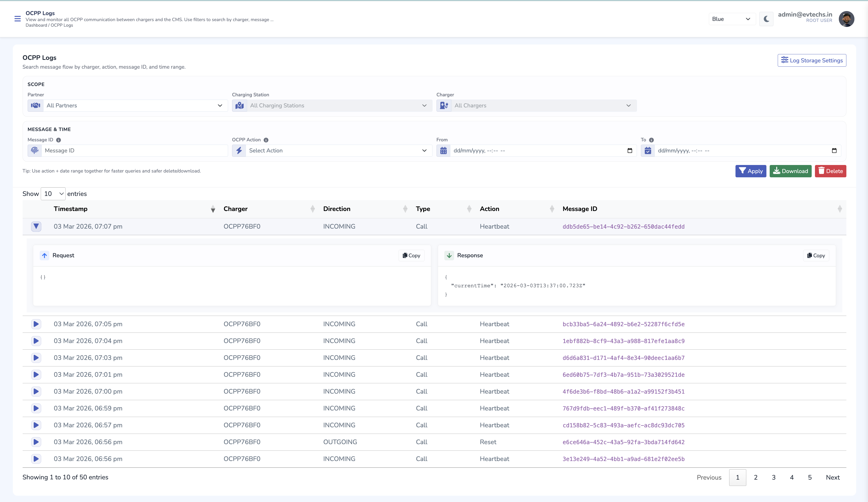The image size is (868, 502).
Task: Click the Apply filter button
Action: 751,171
